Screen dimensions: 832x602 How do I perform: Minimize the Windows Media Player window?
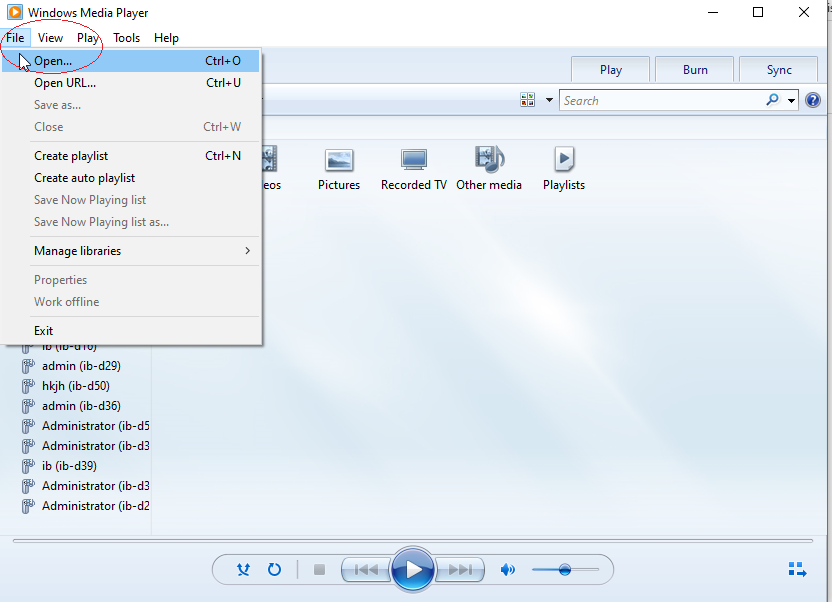pos(713,12)
